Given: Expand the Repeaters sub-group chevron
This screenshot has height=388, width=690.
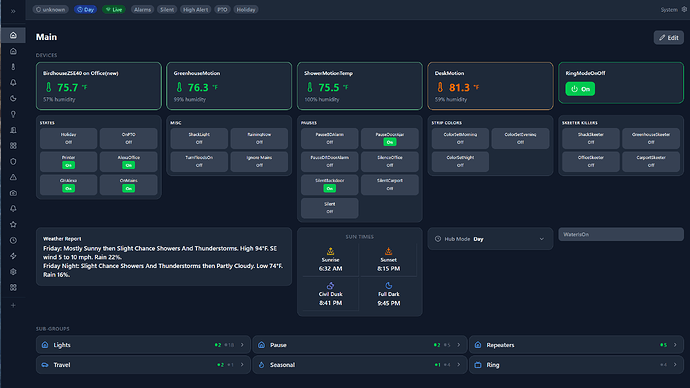Looking at the screenshot, I should pyautogui.click(x=675, y=345).
